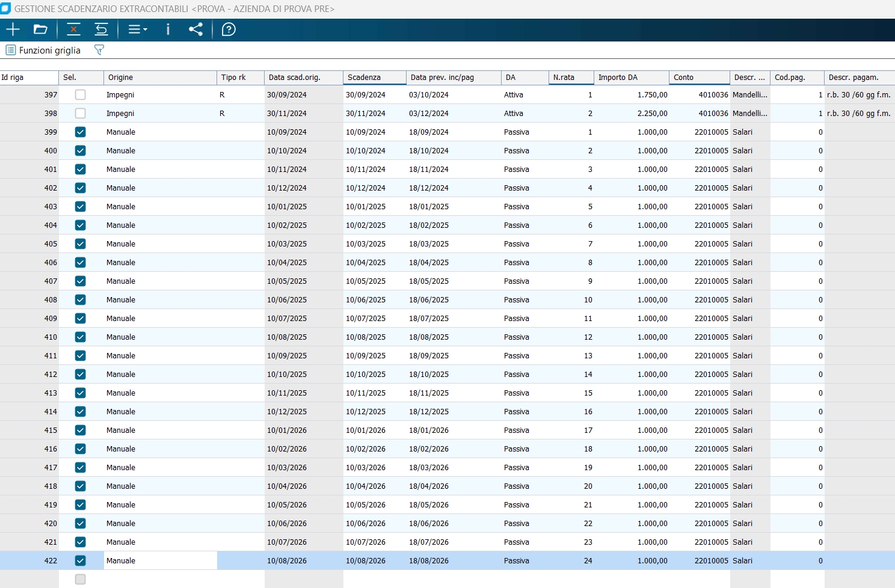Uncheck the Sel. checkbox for row 422
The height and width of the screenshot is (588, 895).
[80, 561]
